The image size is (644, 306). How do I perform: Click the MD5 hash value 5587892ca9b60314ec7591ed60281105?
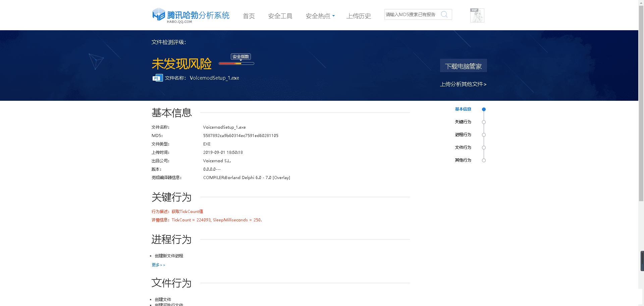241,136
